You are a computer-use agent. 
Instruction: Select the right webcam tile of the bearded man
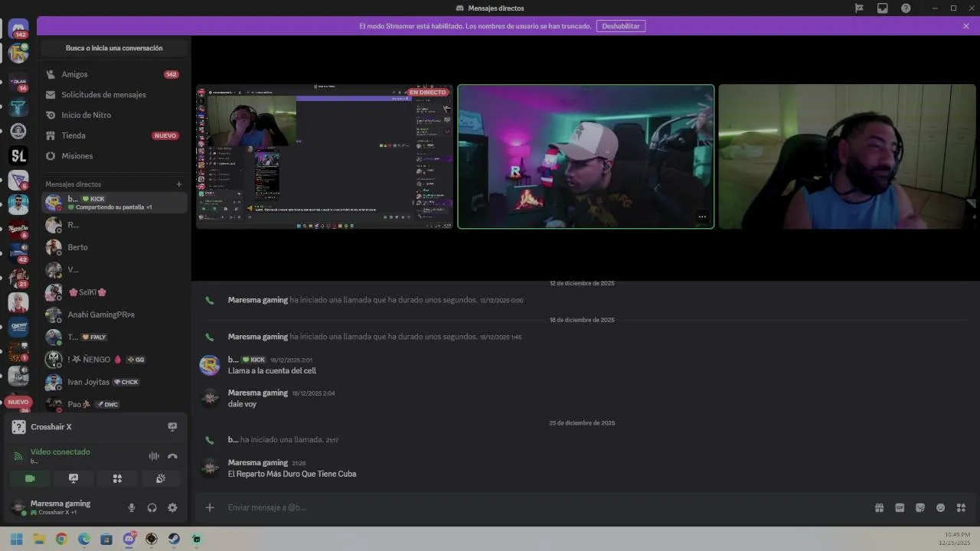point(848,157)
